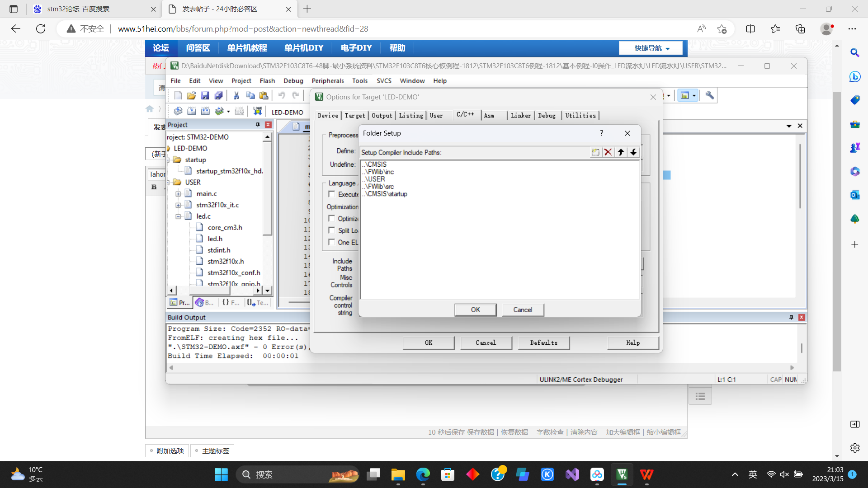Click the browser address bar URL
The width and height of the screenshot is (868, 488).
point(243,29)
